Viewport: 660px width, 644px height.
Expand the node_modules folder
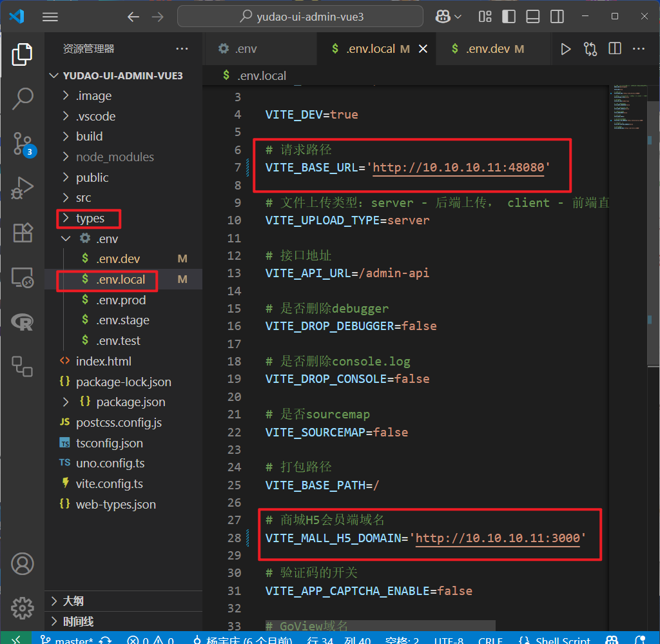(115, 157)
